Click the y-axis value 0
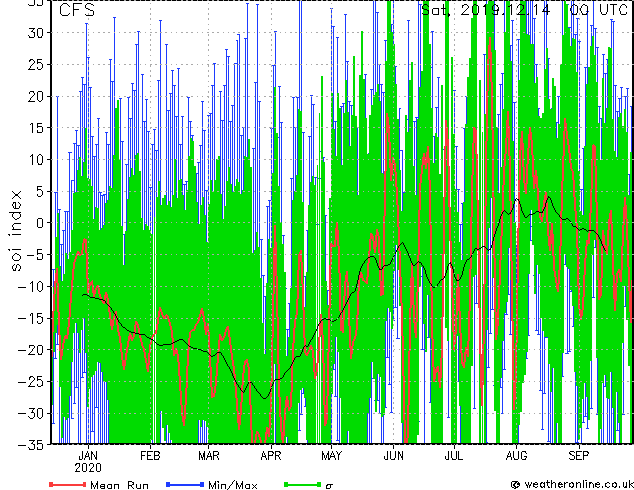 [x=40, y=223]
